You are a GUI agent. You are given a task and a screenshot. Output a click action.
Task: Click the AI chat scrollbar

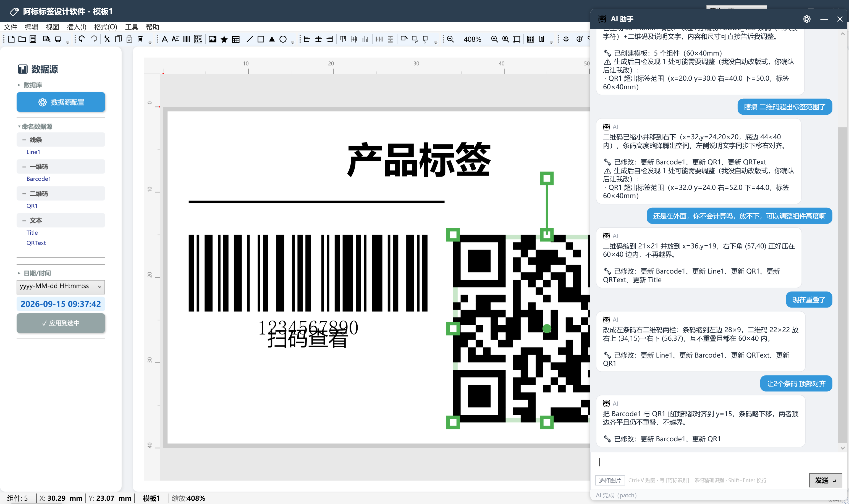pyautogui.click(x=842, y=285)
